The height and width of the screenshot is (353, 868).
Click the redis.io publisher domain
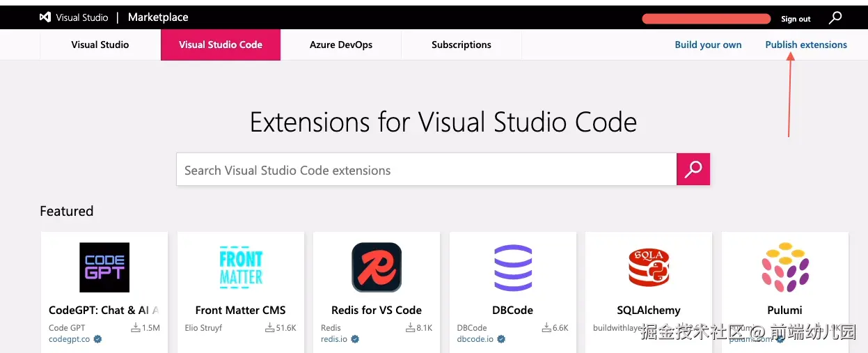click(x=334, y=340)
